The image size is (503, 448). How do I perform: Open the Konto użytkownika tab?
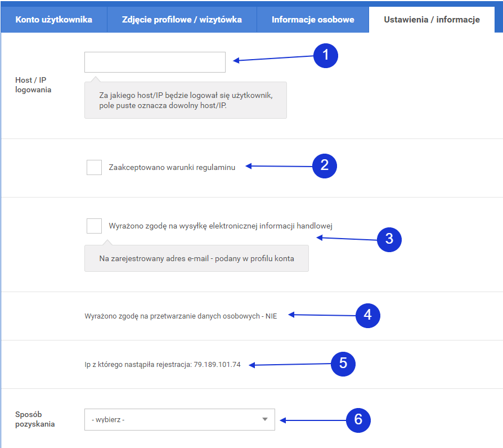pos(54,20)
